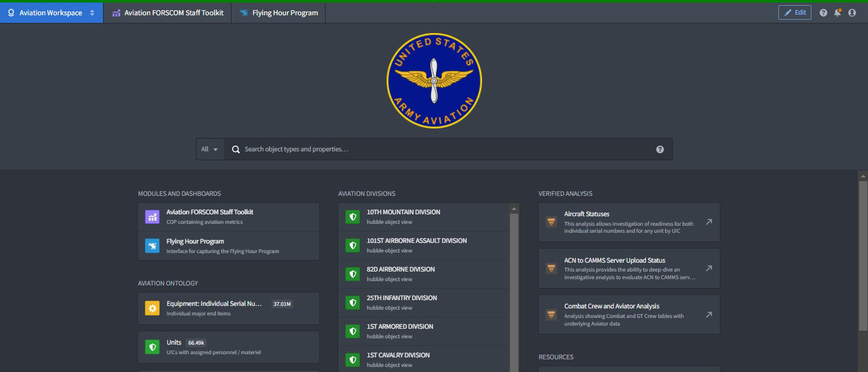Switch to Aviation FORSCOM Staff Toolkit tab
The image size is (868, 372).
[167, 13]
